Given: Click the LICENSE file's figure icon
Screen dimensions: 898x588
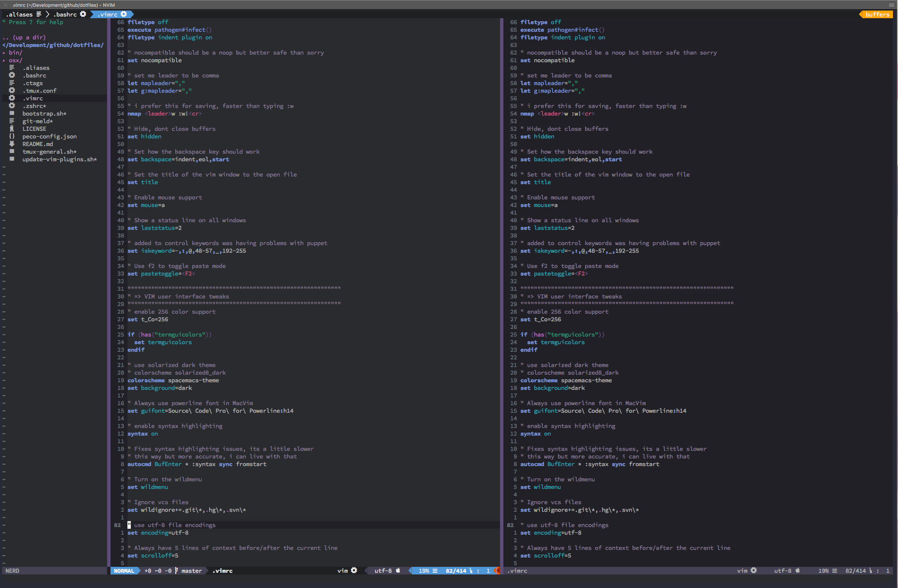Looking at the screenshot, I should [x=12, y=129].
